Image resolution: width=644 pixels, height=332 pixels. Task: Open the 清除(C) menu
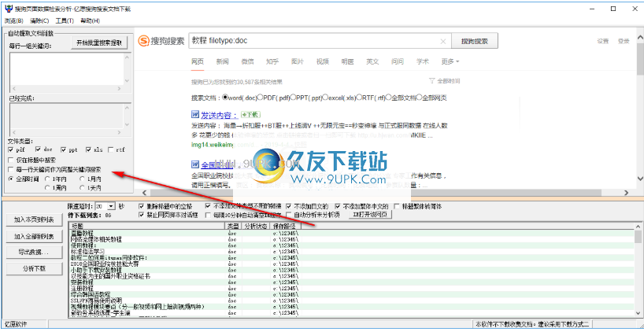[39, 20]
